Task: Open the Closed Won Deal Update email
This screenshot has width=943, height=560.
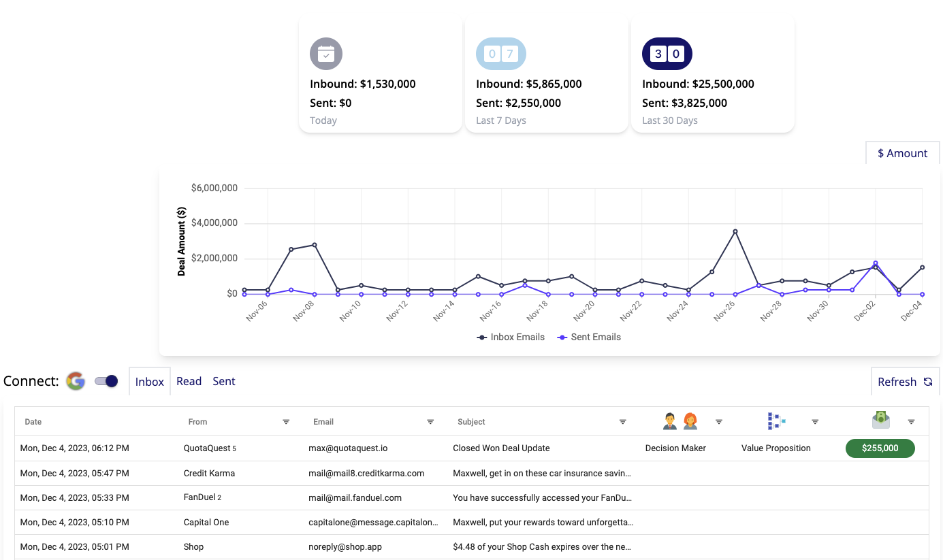Action: 501,448
